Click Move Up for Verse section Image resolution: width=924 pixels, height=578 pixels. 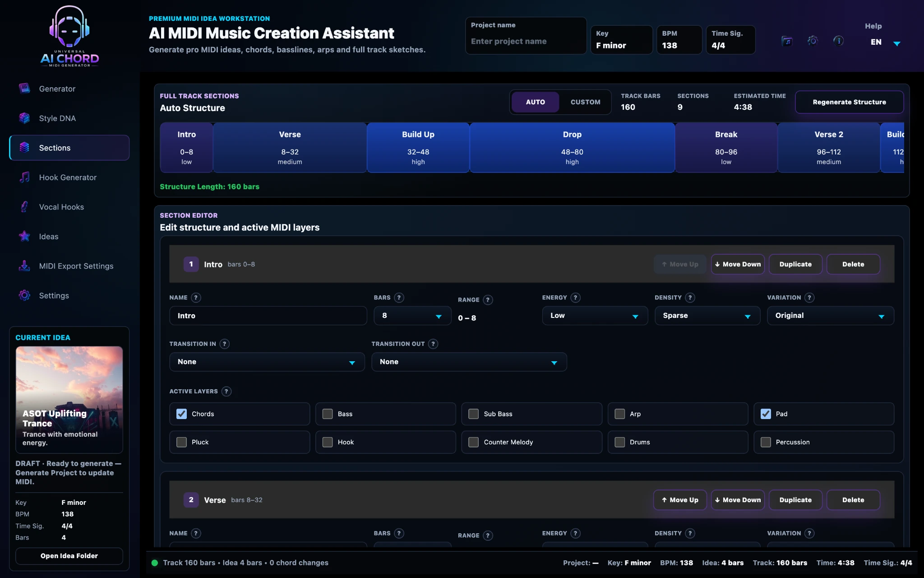[680, 500]
